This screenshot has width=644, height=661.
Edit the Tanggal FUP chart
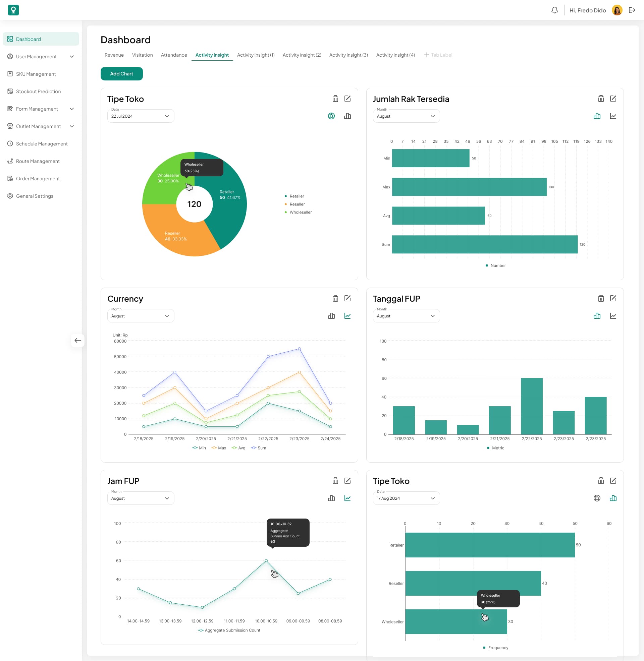click(x=613, y=298)
